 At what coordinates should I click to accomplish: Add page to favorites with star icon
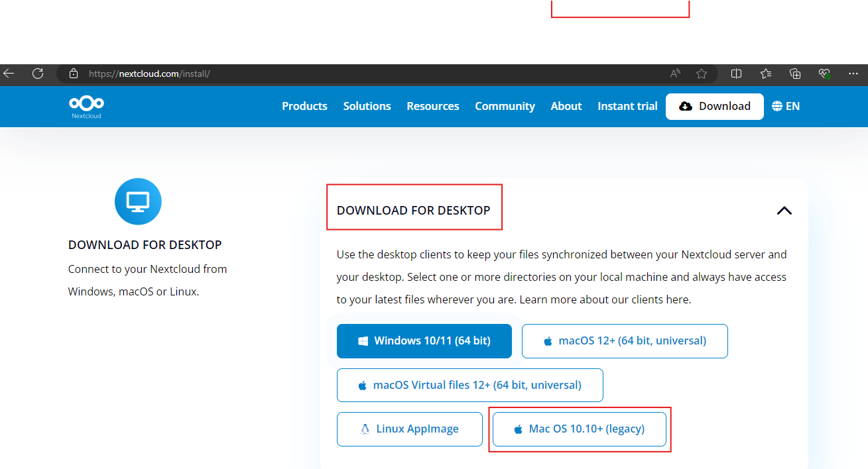pos(702,74)
